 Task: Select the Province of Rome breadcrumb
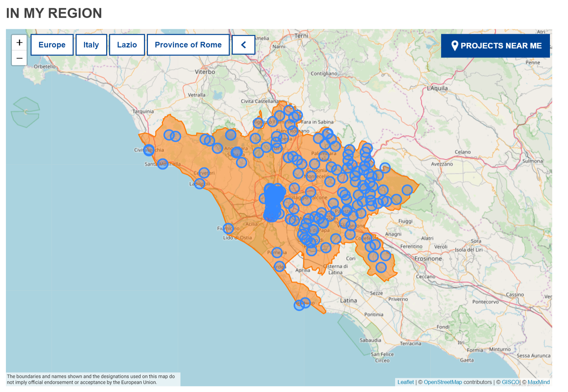[x=188, y=45]
